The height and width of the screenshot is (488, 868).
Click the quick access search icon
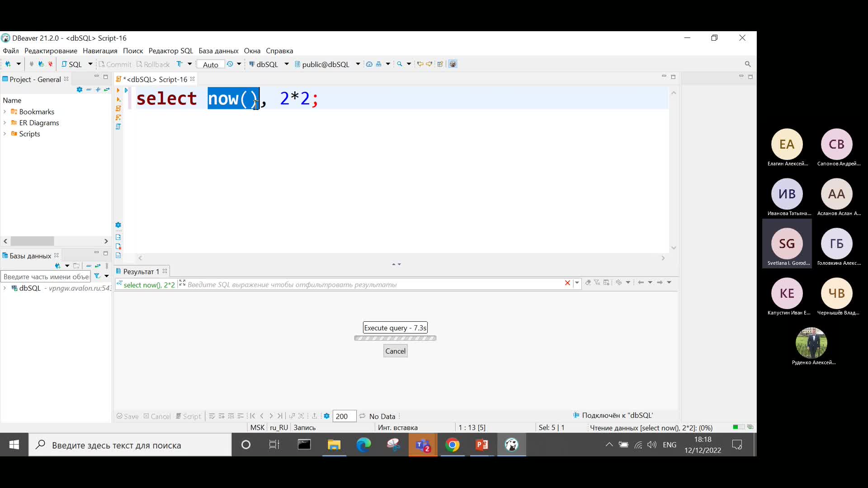748,64
